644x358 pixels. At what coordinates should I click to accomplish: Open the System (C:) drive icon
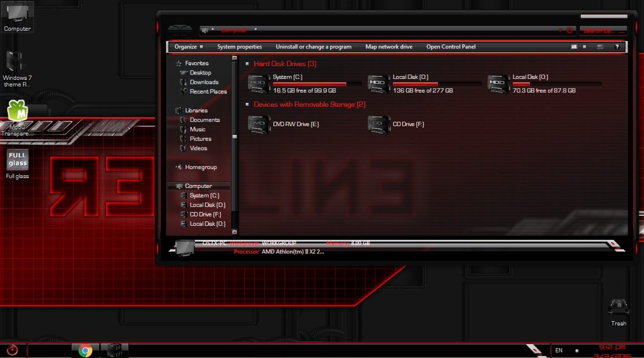tap(259, 82)
